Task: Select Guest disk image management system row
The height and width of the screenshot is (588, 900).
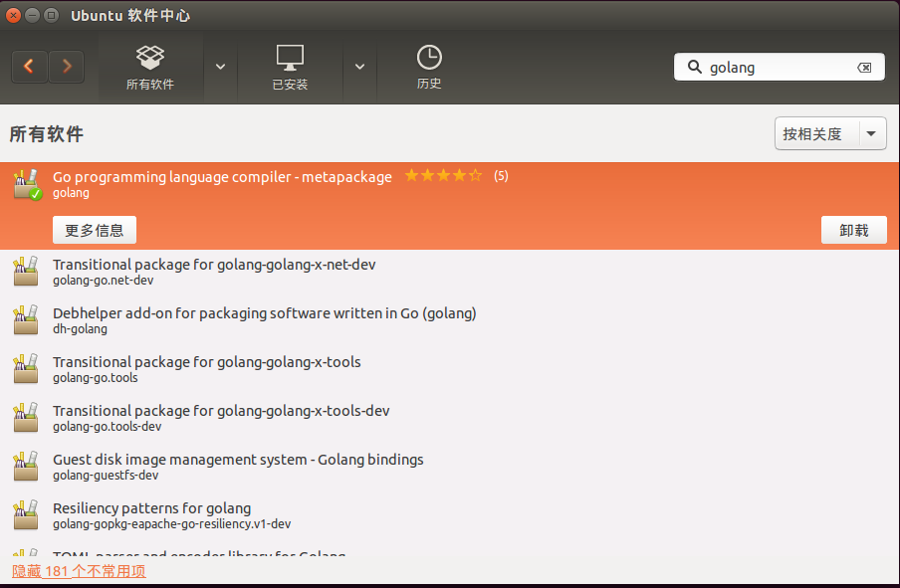Action: 450,467
